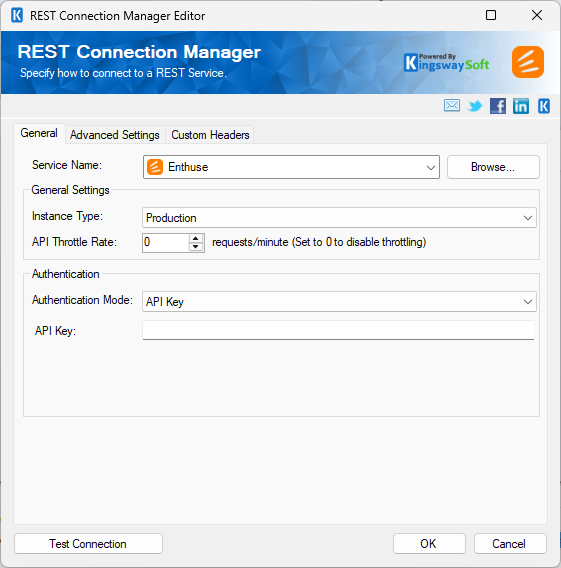
Task: Increase API Throttle Rate with the up arrow
Action: pos(196,238)
